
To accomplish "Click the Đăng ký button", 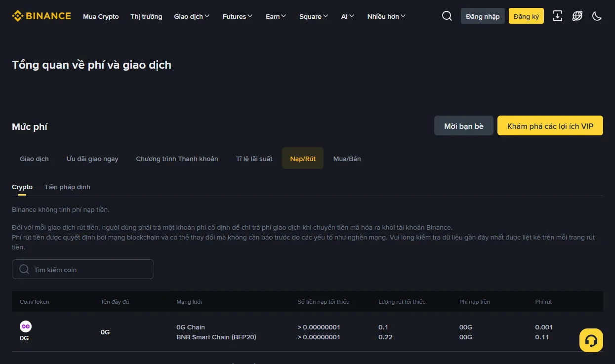I will tap(526, 16).
